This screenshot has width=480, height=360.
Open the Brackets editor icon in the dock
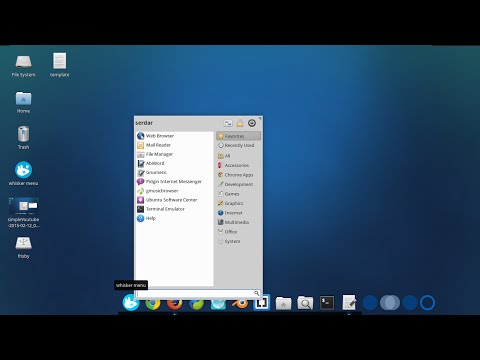pos(261,303)
